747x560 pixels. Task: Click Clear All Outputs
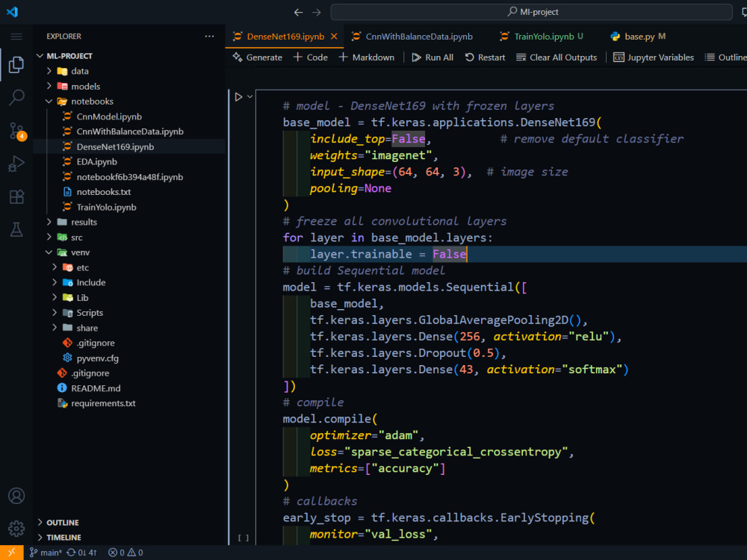point(557,57)
